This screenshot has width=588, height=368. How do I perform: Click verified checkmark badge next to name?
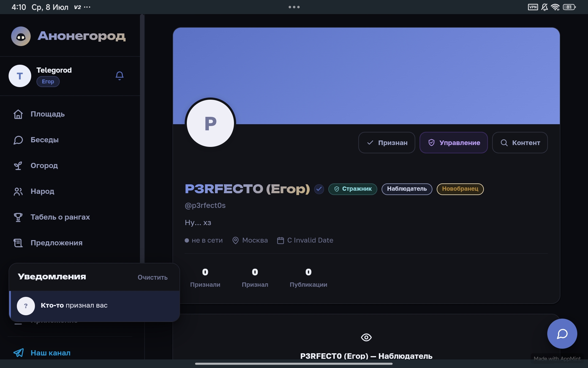[319, 189]
